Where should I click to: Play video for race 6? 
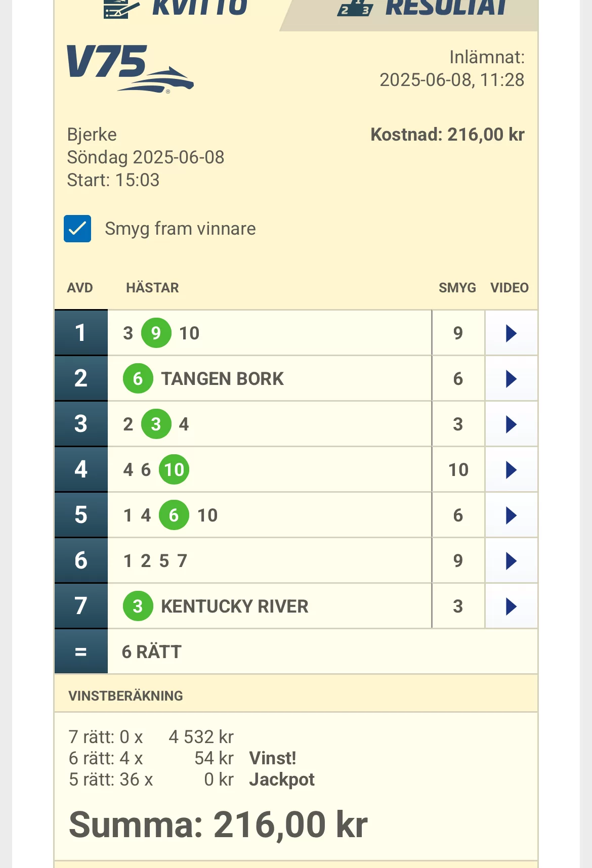511,561
